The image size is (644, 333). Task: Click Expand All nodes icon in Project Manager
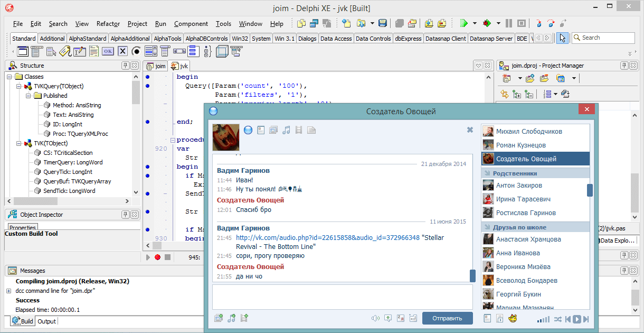pyautogui.click(x=517, y=94)
